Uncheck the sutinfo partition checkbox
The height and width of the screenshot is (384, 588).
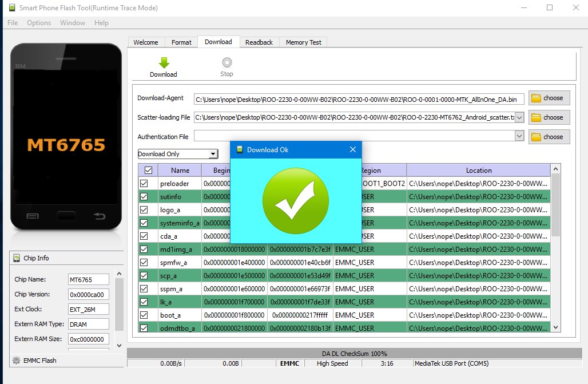pos(144,197)
